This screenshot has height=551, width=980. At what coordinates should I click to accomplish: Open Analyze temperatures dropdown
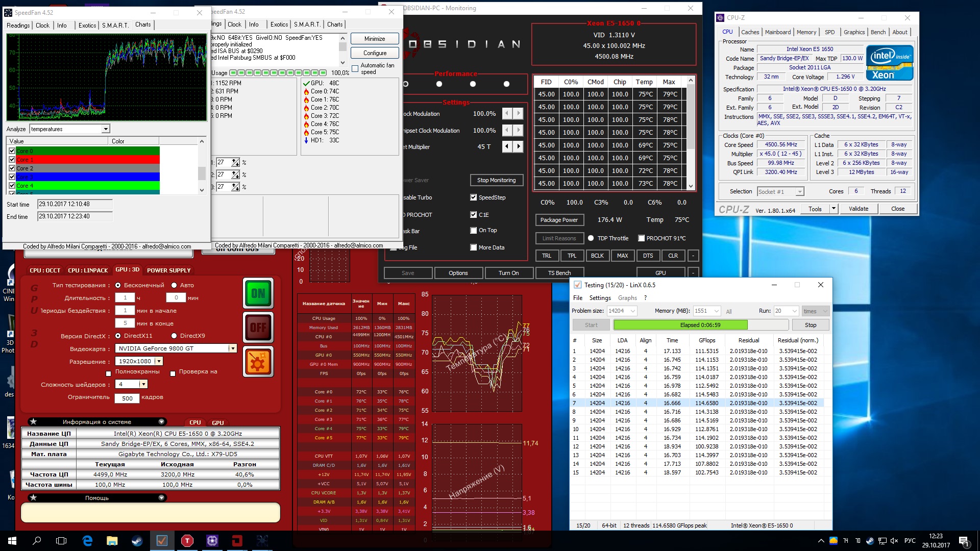click(x=105, y=129)
